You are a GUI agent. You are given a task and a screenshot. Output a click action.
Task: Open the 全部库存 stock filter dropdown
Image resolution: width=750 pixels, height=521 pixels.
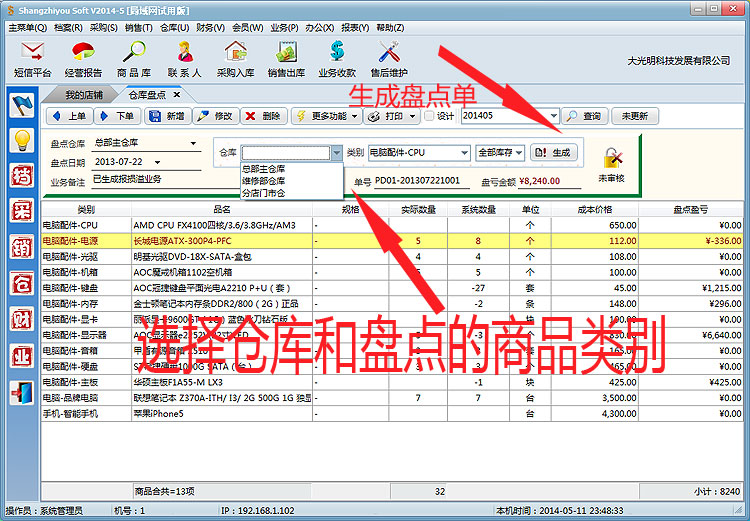[519, 153]
